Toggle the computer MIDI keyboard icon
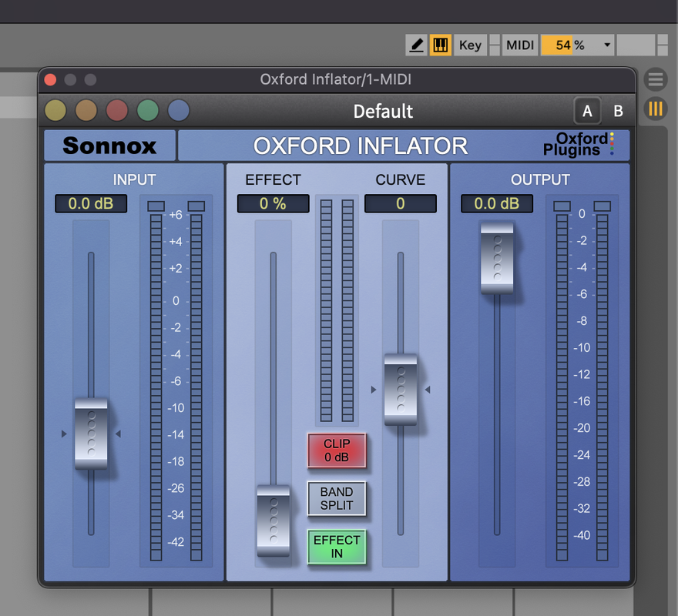 click(x=440, y=45)
